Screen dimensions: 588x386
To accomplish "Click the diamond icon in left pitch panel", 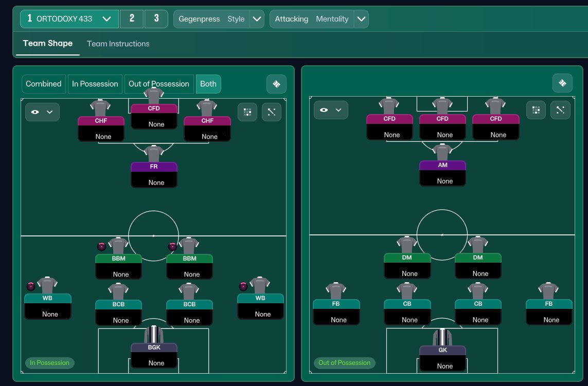I will click(276, 84).
